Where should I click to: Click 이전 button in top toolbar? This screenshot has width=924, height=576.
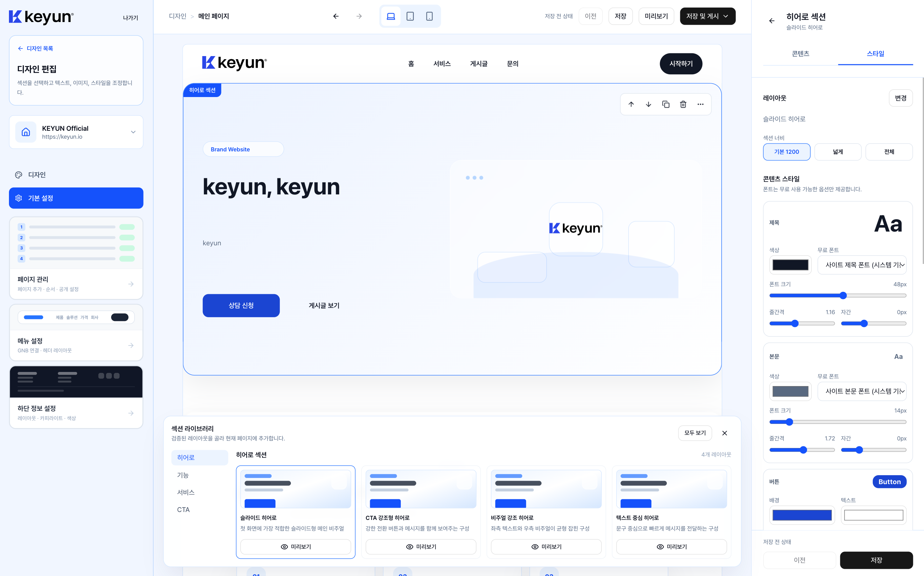(591, 17)
